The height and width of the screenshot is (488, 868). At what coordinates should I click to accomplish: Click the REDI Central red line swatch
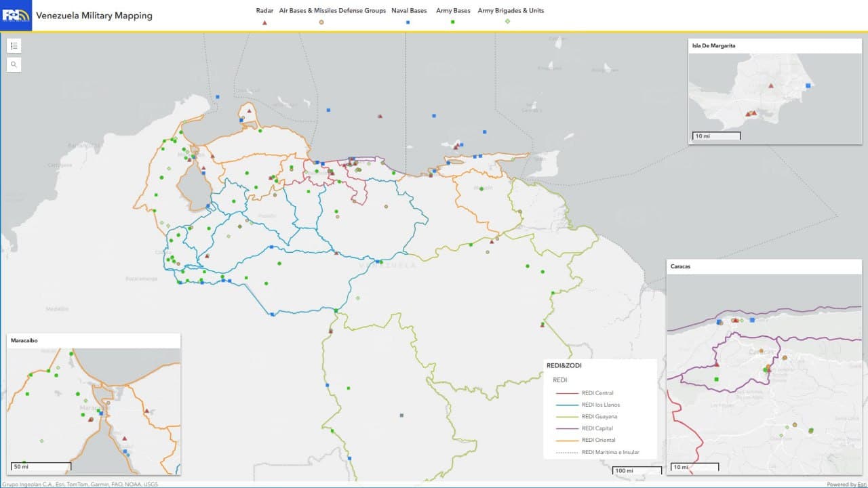click(x=566, y=392)
